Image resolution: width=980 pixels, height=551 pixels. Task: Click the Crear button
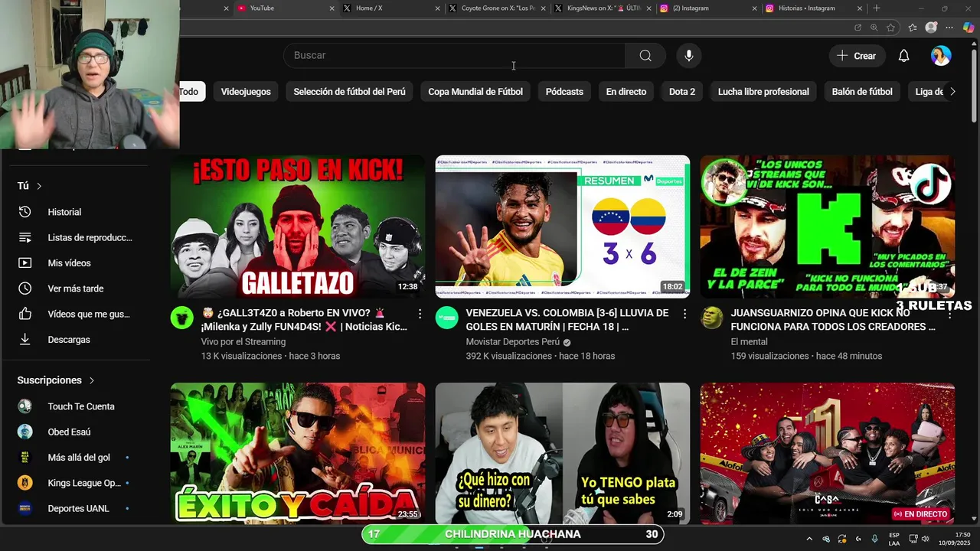coord(857,56)
